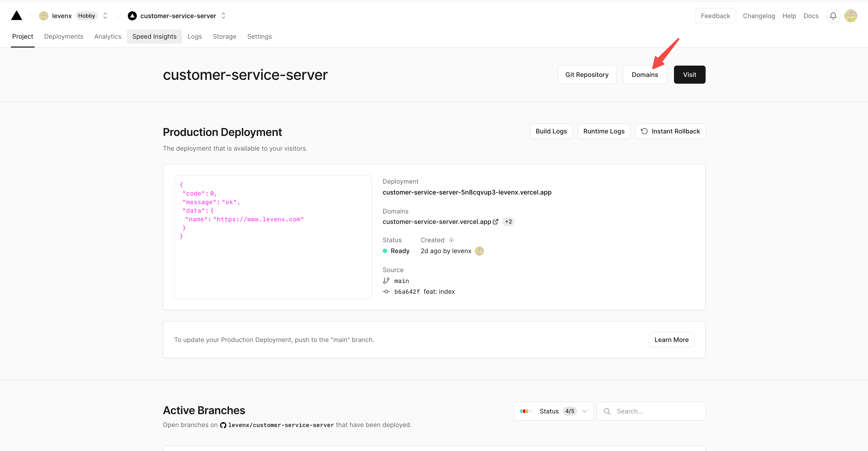The height and width of the screenshot is (451, 868).
Task: Open the Help link
Action: [789, 16]
